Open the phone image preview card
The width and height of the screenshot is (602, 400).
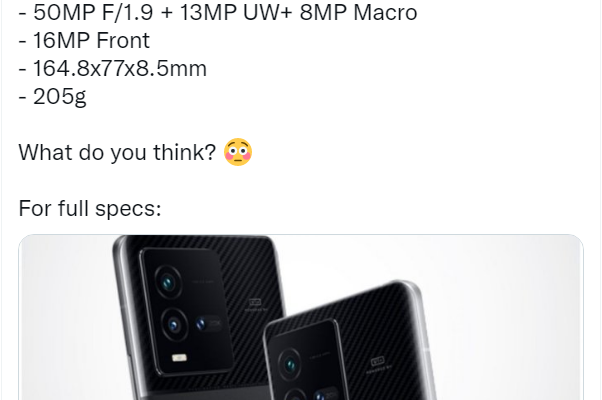point(301,317)
